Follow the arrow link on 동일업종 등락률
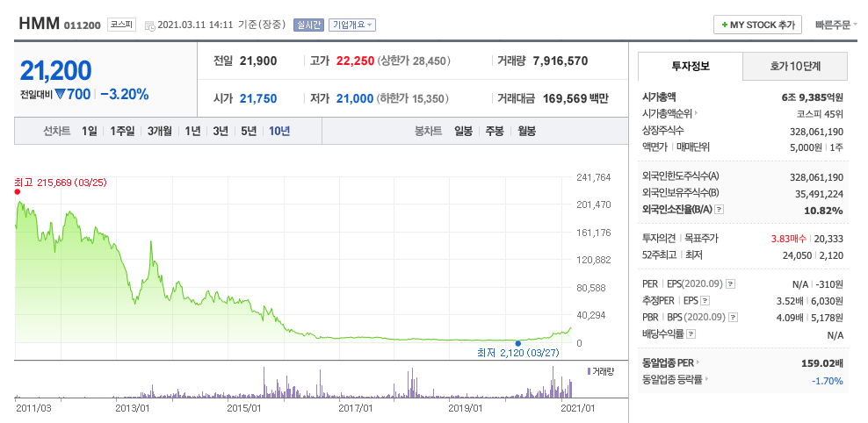The width and height of the screenshot is (868, 423). tap(708, 380)
